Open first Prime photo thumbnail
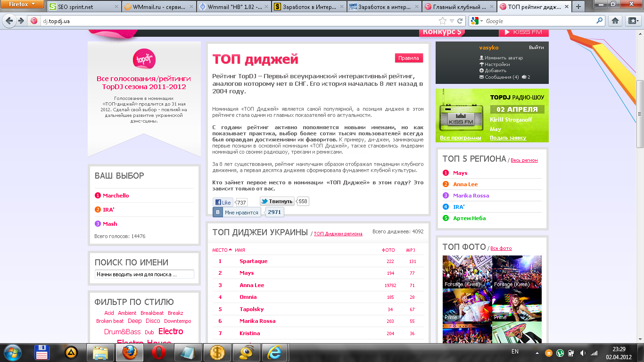644x362 pixels. [467, 305]
